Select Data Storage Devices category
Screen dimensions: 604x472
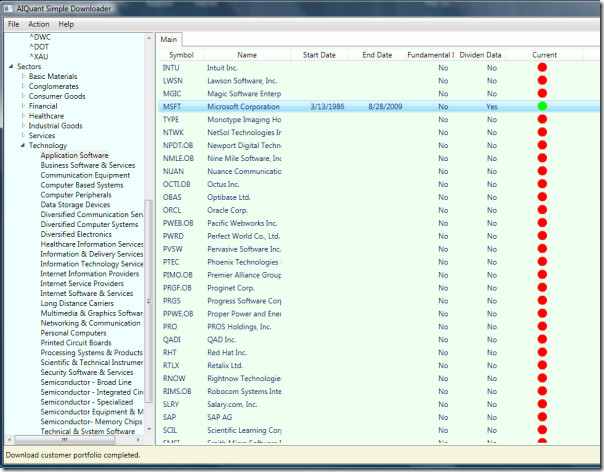click(x=75, y=205)
